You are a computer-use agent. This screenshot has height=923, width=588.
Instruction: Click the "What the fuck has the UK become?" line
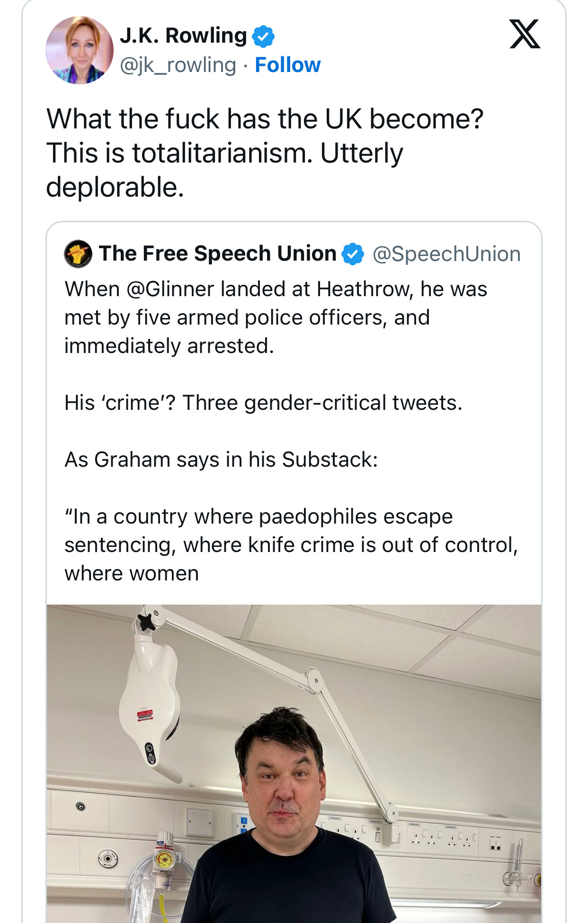(265, 118)
